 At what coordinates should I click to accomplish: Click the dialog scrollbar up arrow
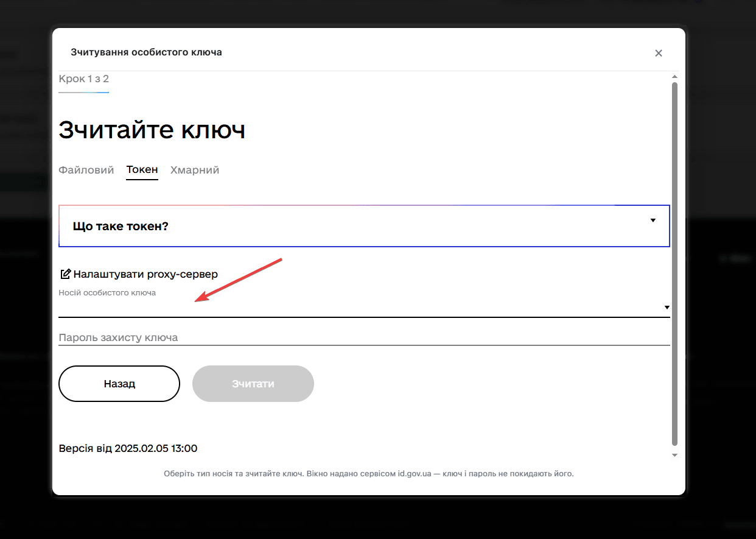pos(674,77)
